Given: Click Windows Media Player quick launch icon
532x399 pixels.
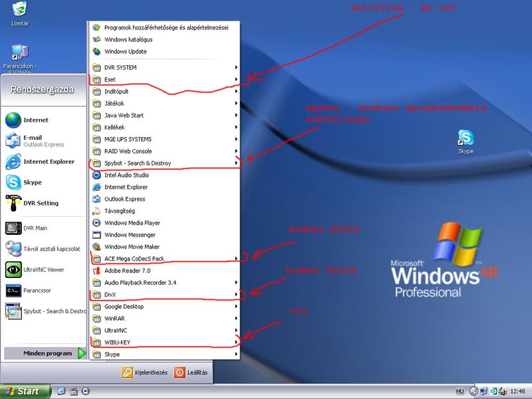Looking at the screenshot, I should pos(86,391).
